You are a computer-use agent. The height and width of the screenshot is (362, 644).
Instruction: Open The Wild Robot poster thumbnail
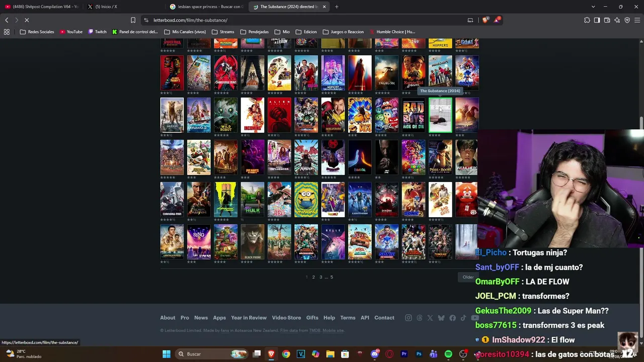(225, 115)
